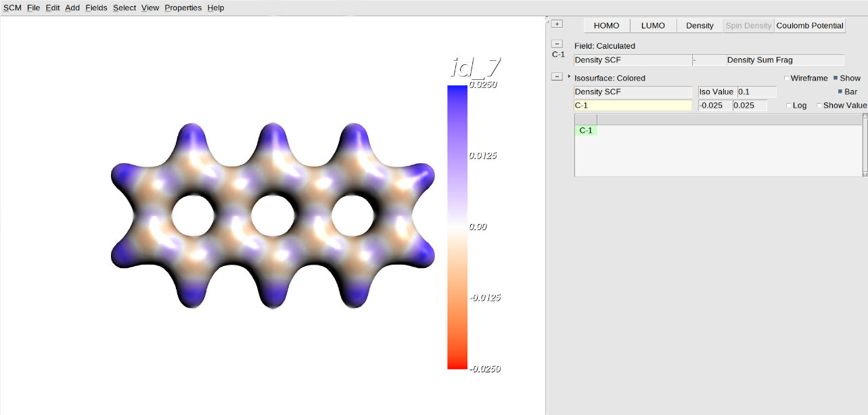Open the Fields menu
The width and height of the screenshot is (868, 415).
click(x=96, y=7)
